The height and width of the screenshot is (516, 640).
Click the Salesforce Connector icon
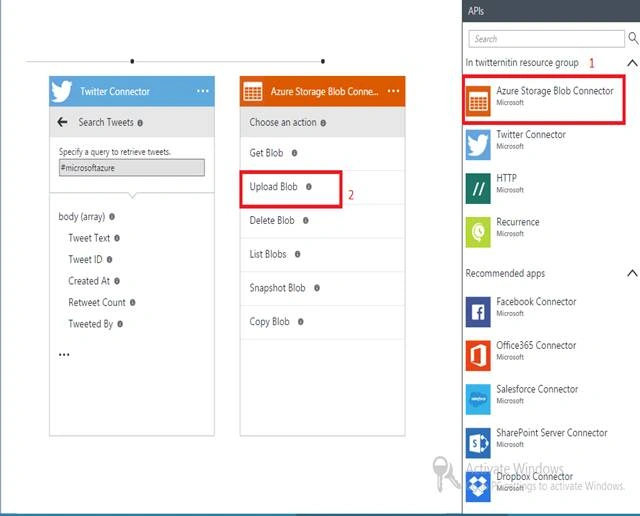tap(478, 399)
